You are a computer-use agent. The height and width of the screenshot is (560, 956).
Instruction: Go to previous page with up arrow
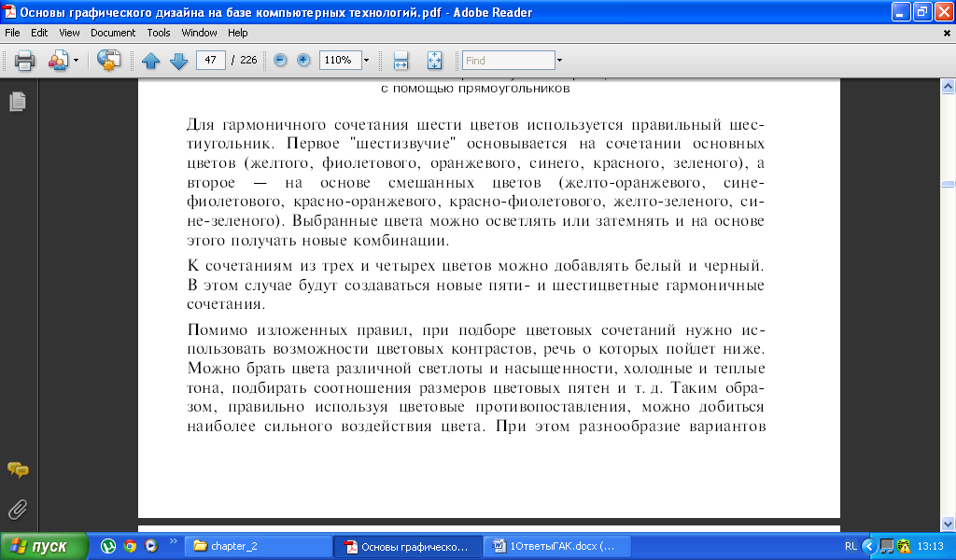click(x=150, y=61)
